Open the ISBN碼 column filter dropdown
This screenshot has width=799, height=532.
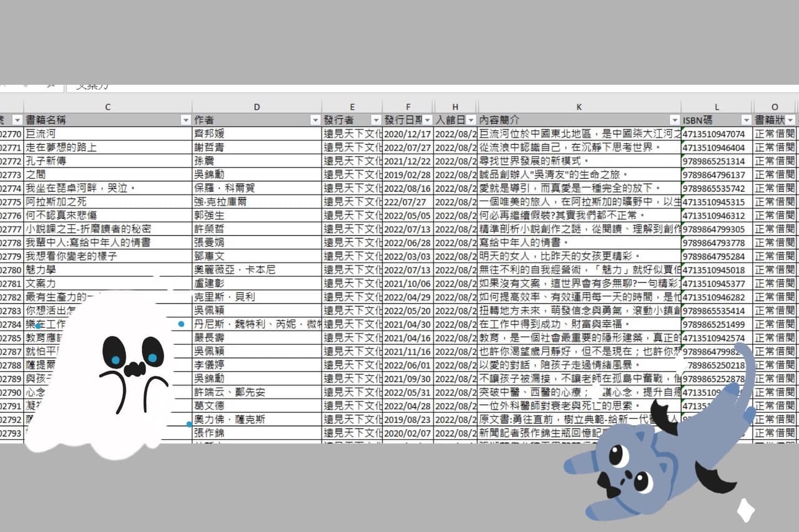746,120
